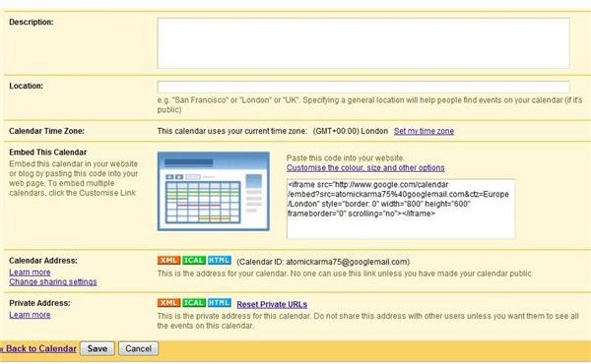Click the XML icon for Private Address
Screen dimensions: 591x364
(168, 303)
